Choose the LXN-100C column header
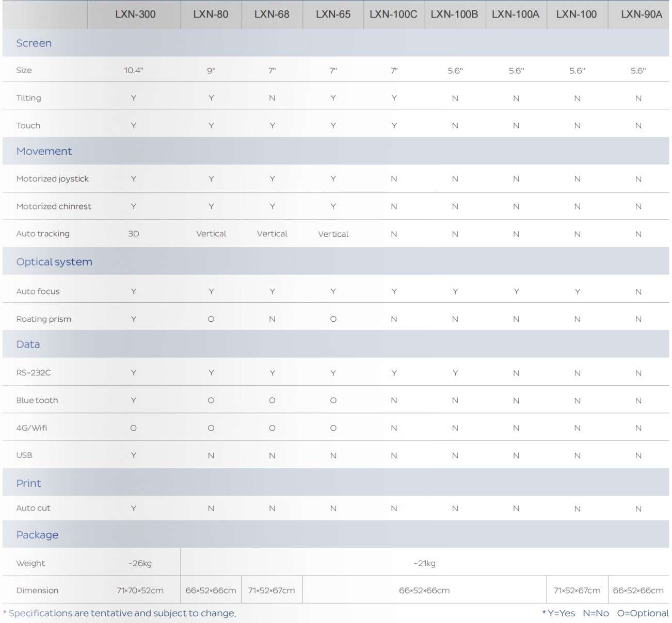The height and width of the screenshot is (623, 672). (393, 14)
